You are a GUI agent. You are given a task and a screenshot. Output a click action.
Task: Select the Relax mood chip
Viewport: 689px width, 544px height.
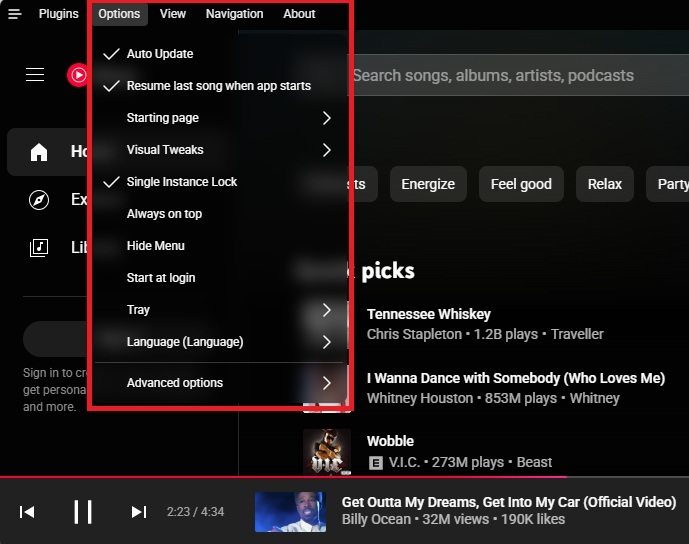[x=605, y=184]
